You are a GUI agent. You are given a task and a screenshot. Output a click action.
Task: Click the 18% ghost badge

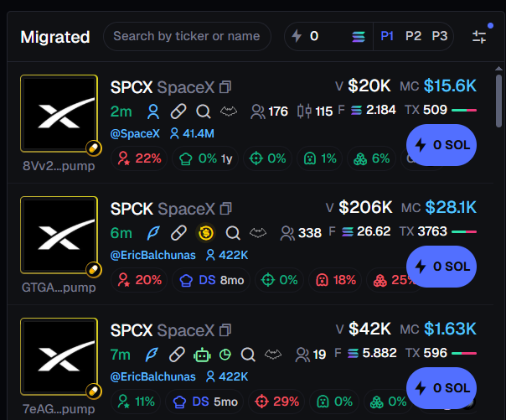[x=336, y=280]
